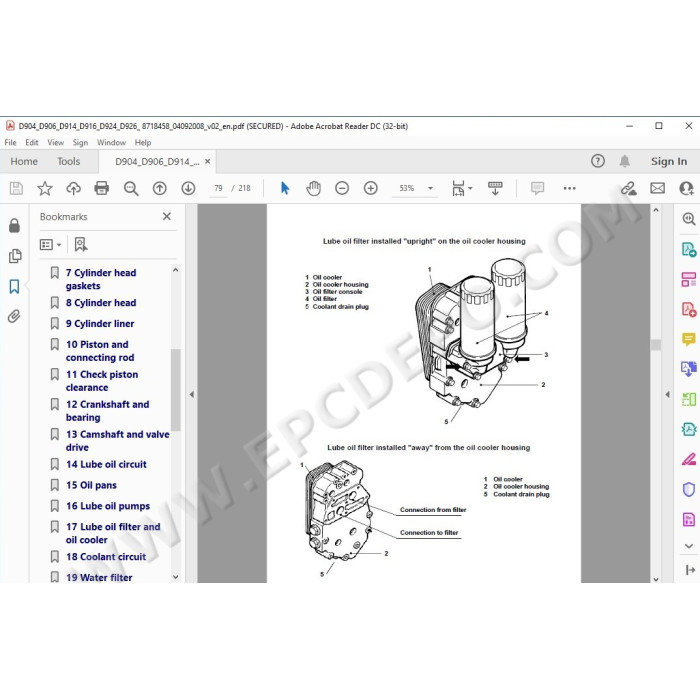This screenshot has width=700, height=700.
Task: Open zoom level dropdown at 53%
Action: pyautogui.click(x=430, y=188)
